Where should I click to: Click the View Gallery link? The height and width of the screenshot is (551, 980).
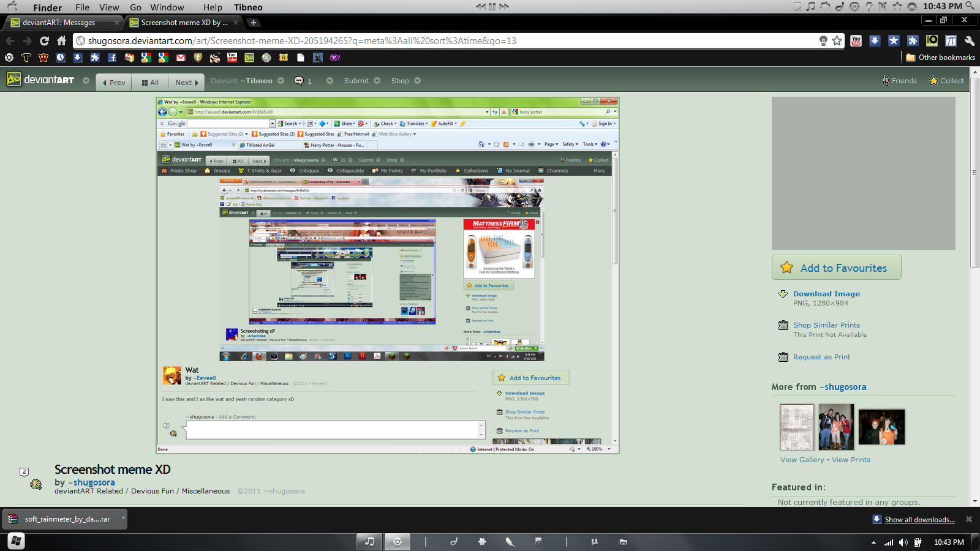coord(802,460)
